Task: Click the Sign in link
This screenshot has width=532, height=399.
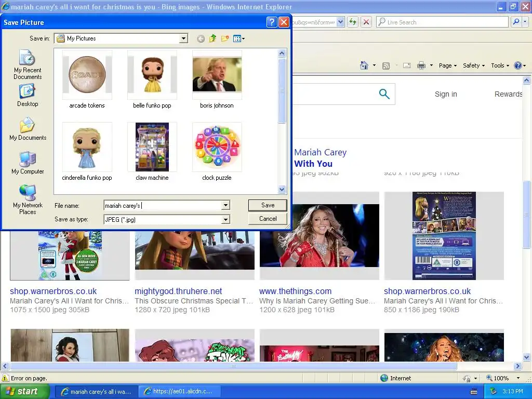Action: (446, 94)
